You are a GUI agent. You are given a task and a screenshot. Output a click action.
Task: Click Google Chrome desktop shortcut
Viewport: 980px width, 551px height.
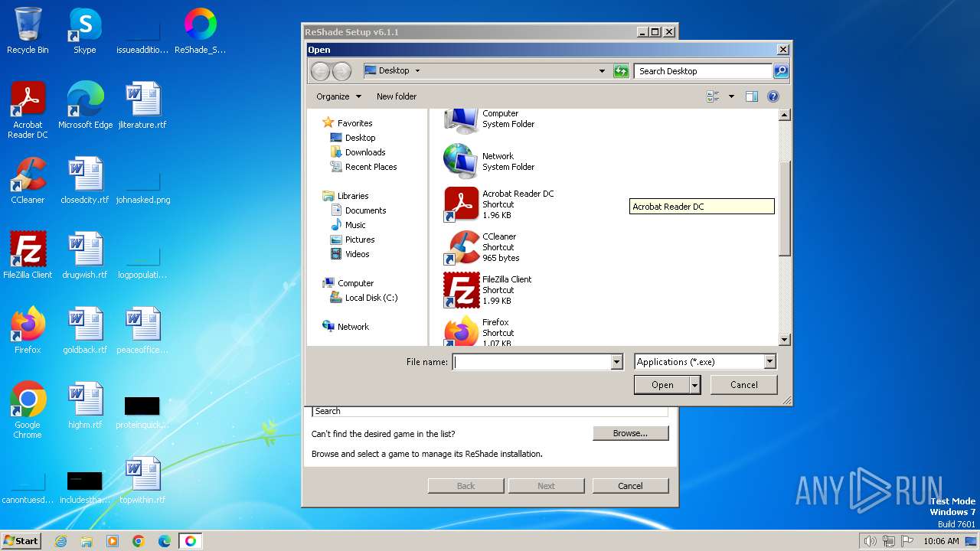pos(28,410)
